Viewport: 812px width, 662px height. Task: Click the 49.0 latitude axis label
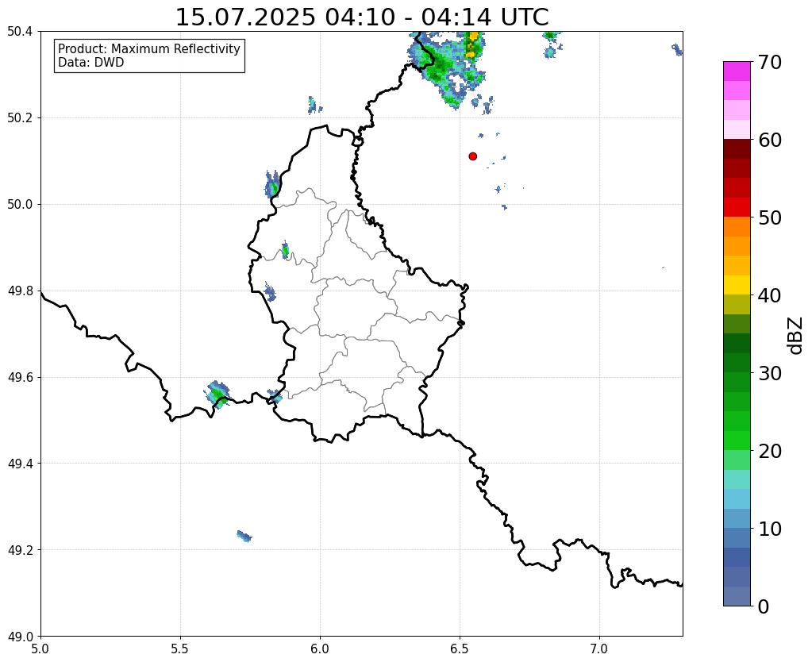[20, 637]
